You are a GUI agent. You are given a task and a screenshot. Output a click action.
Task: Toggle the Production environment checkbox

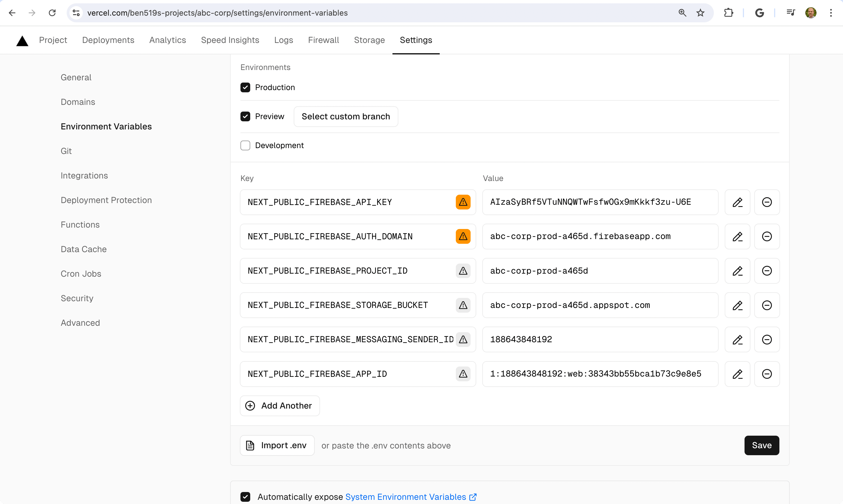click(x=245, y=87)
